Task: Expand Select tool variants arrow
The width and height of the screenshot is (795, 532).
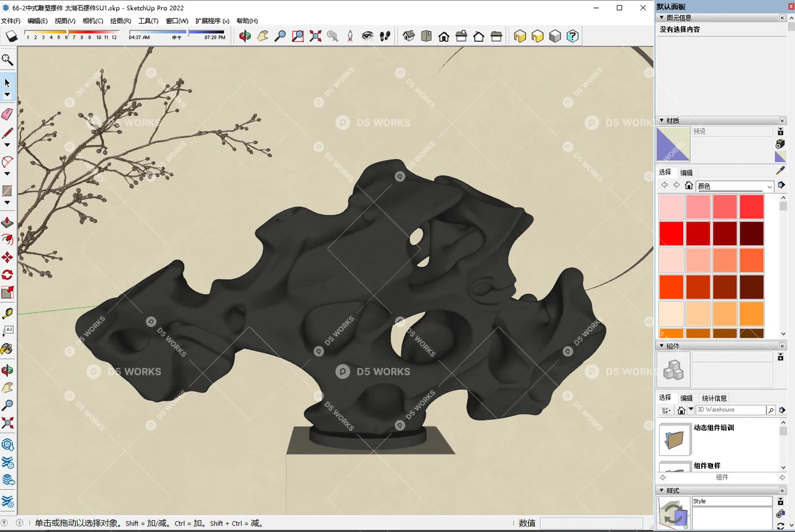Action: pyautogui.click(x=7, y=95)
